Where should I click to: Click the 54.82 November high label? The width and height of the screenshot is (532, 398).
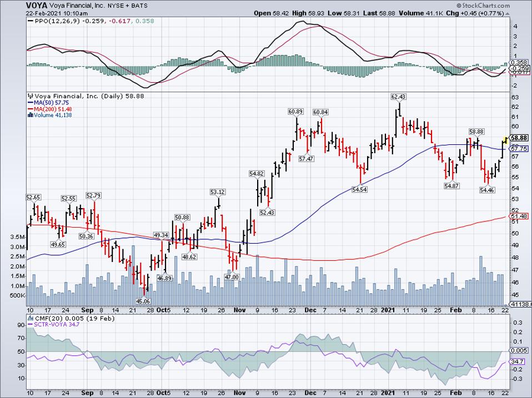coord(257,174)
